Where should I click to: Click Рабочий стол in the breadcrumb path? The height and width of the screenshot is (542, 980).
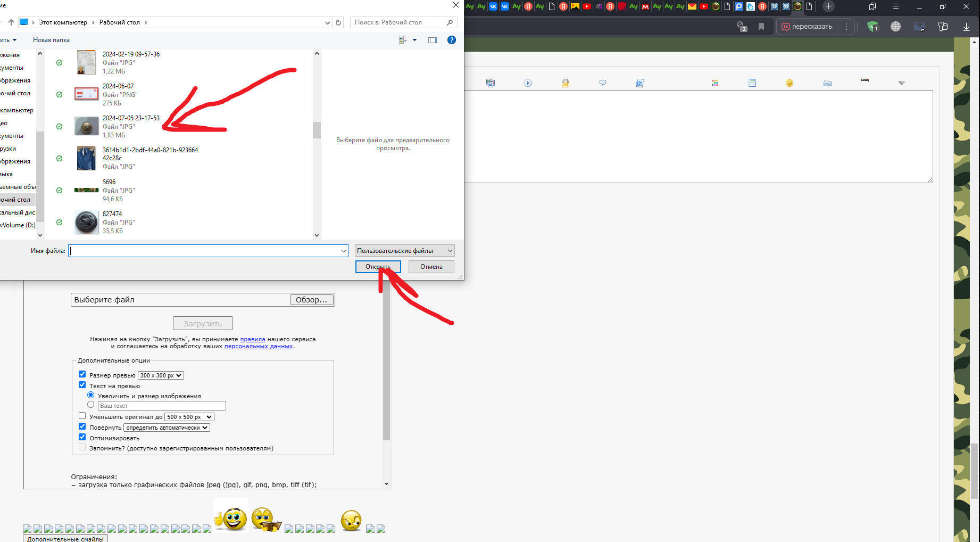click(120, 22)
